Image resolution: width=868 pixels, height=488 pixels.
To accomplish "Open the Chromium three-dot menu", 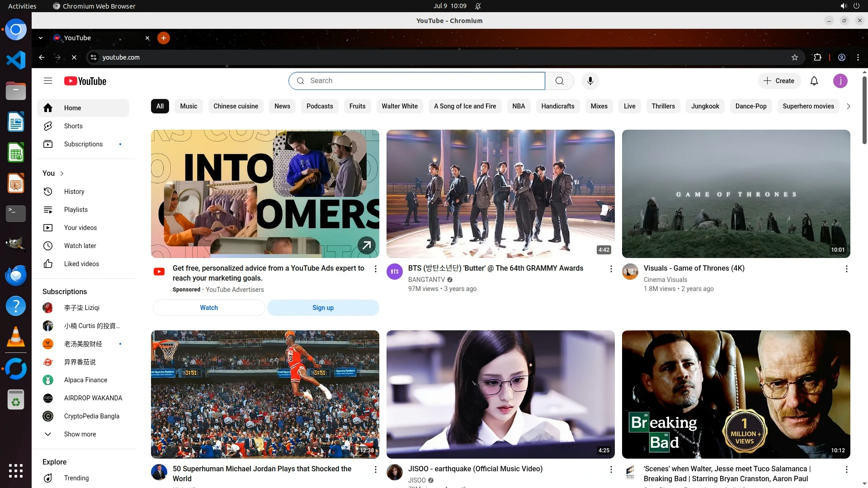I will (858, 57).
